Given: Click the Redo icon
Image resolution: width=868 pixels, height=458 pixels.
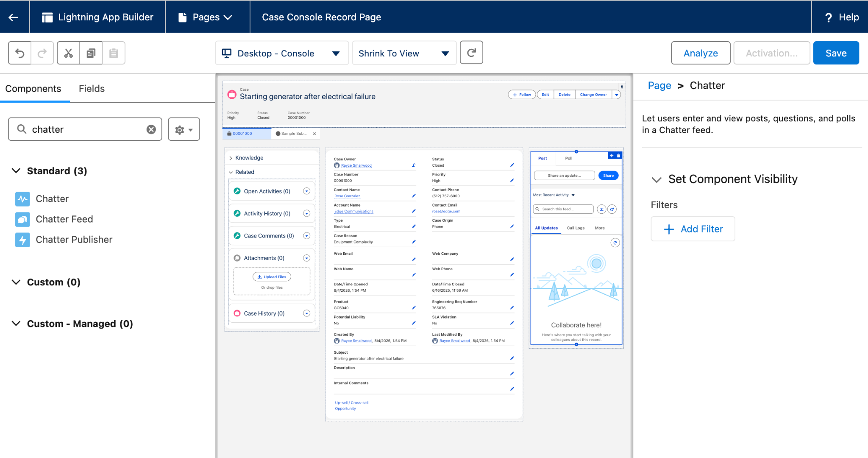Looking at the screenshot, I should pos(42,53).
